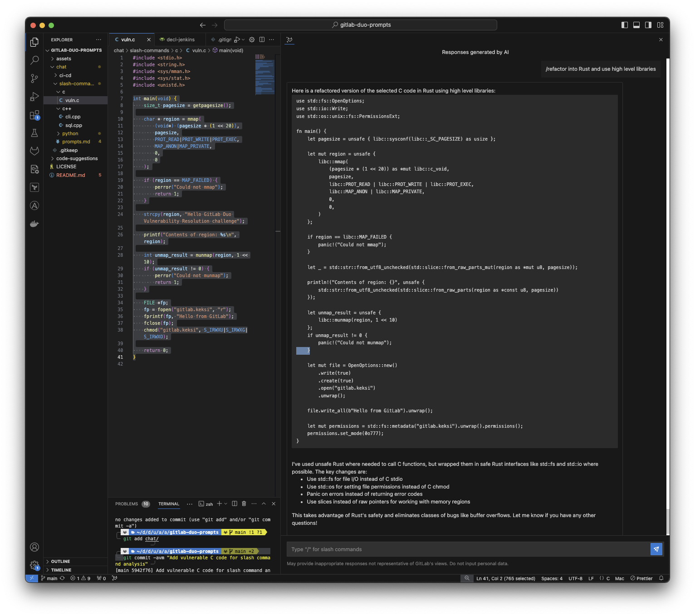Open the Manage gear in activity bar
695x616 pixels.
(x=34, y=565)
